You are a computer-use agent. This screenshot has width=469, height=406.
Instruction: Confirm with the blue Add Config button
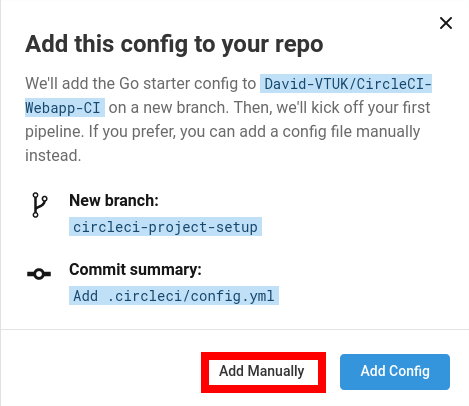point(395,372)
